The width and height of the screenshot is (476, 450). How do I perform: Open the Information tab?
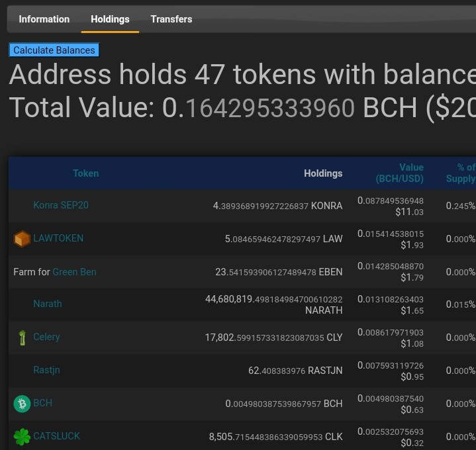[x=44, y=19]
